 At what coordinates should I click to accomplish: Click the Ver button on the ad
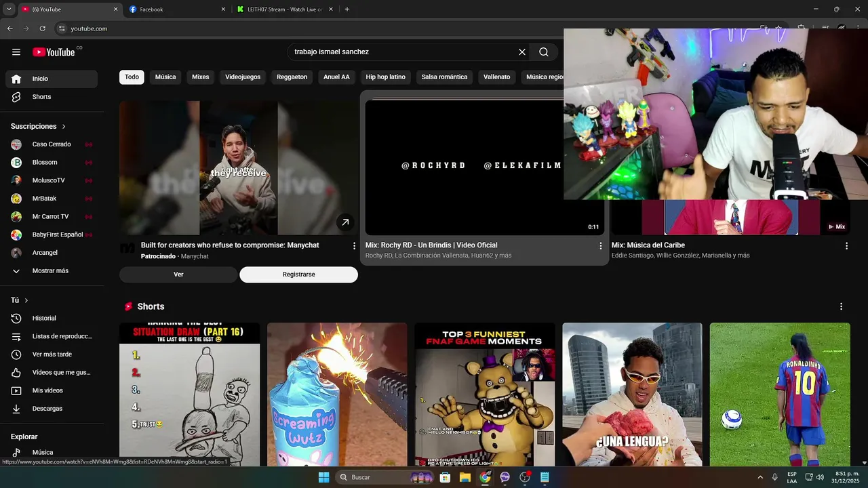click(x=178, y=274)
